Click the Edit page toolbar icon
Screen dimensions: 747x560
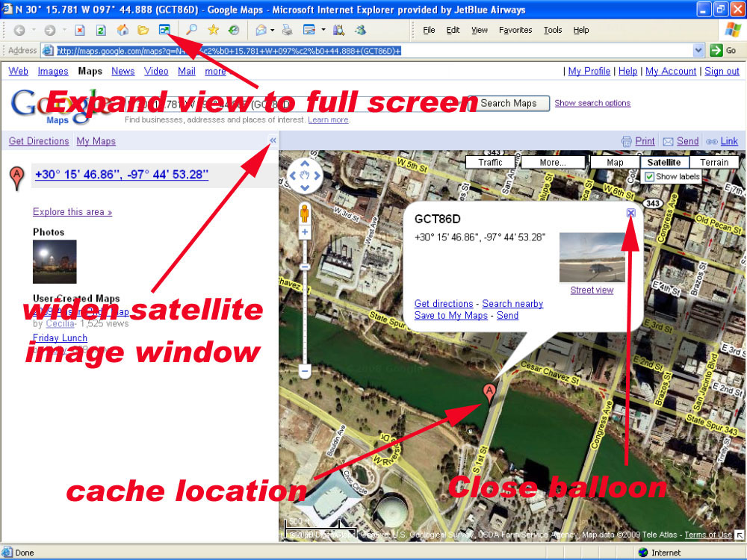tap(309, 31)
